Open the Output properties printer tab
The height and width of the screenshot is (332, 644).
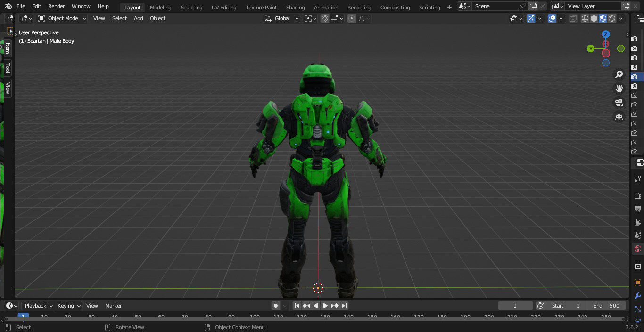coord(638,209)
